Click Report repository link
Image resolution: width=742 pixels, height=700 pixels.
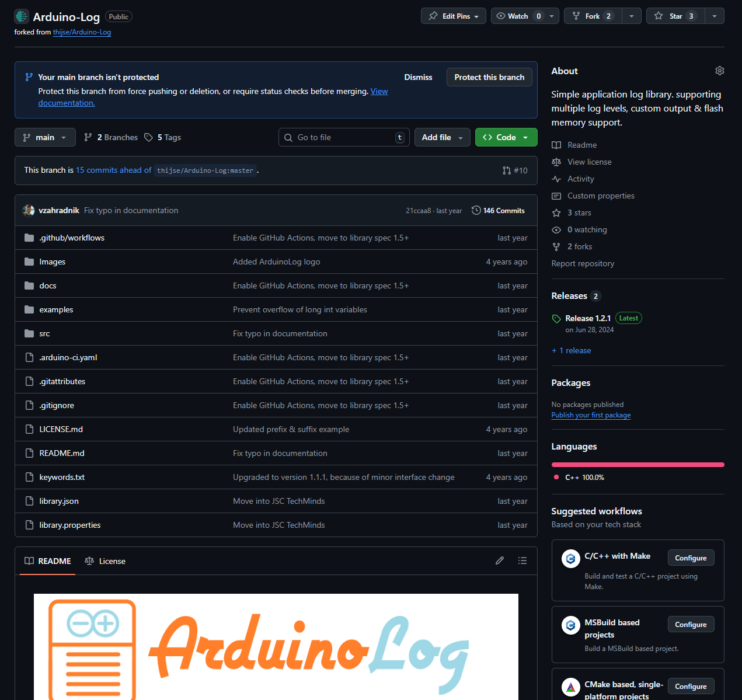(x=583, y=263)
